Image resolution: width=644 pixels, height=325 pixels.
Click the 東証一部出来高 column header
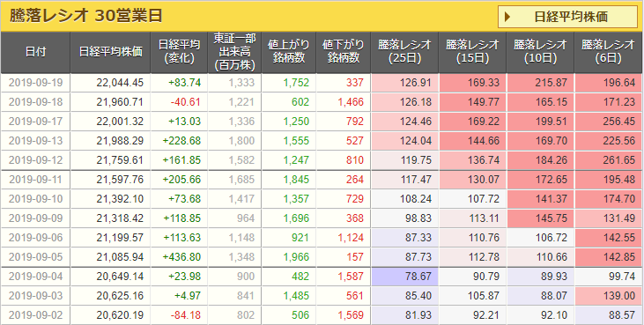pos(234,53)
